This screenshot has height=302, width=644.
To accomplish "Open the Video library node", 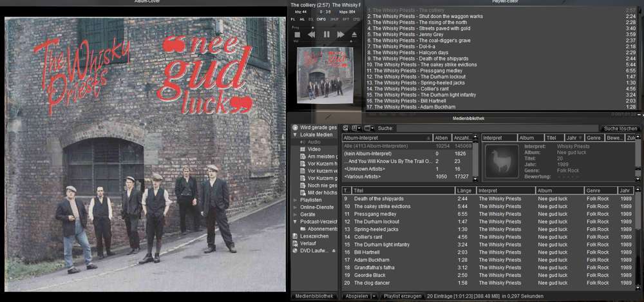I will pyautogui.click(x=314, y=149).
